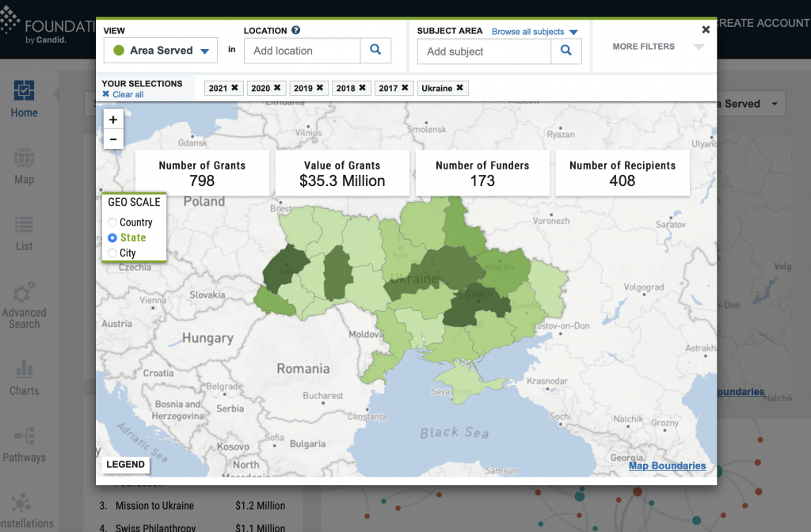Open the Map globe icon in sidebar
The height and width of the screenshot is (532, 811).
pos(24,158)
